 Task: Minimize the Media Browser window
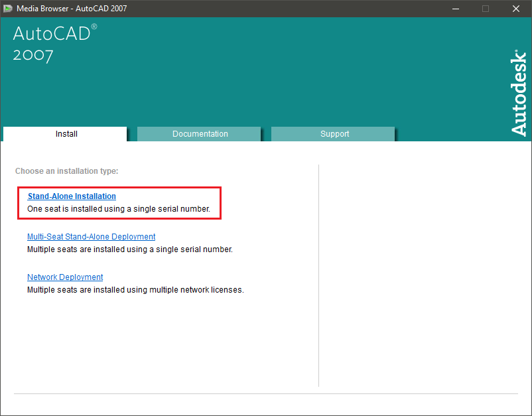tap(456, 9)
